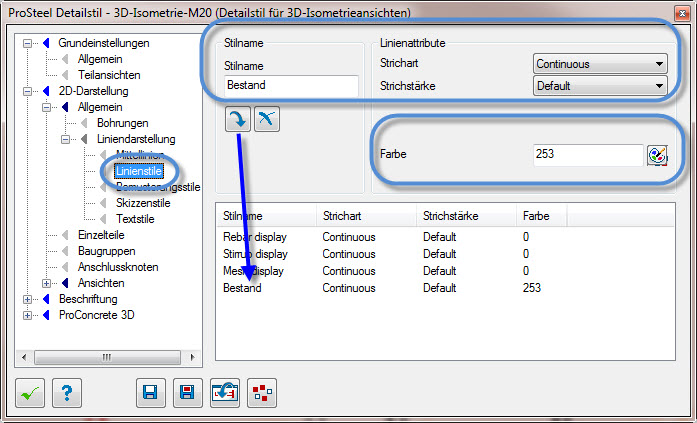
Task: Click the Farbe column header
Action: (542, 216)
